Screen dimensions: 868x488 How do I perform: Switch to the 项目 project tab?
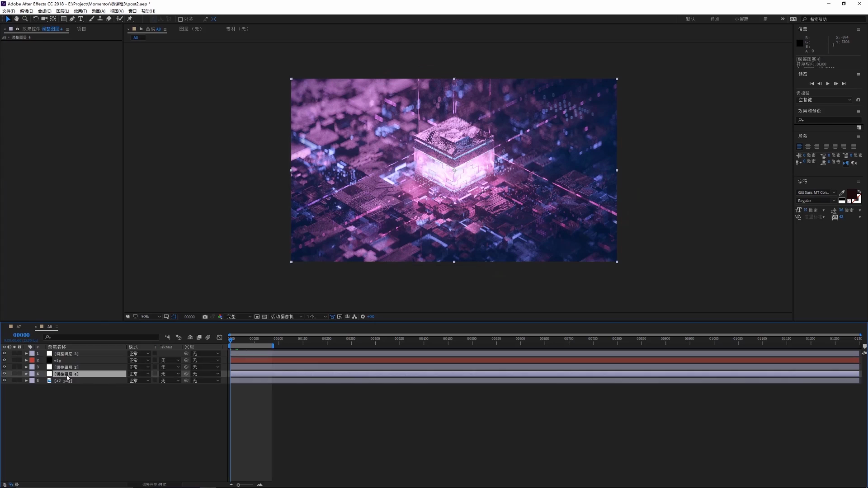click(81, 29)
